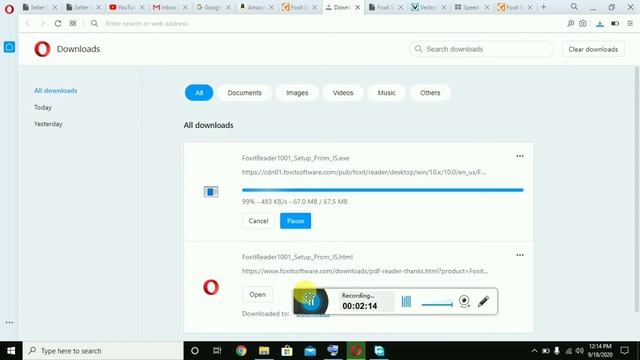Screen dimensions: 640x360
Task: Click the search tabs magnifier icon
Action: tap(574, 7)
